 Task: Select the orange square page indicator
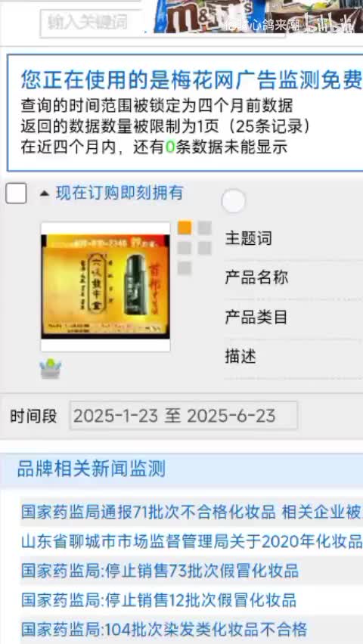click(x=185, y=228)
